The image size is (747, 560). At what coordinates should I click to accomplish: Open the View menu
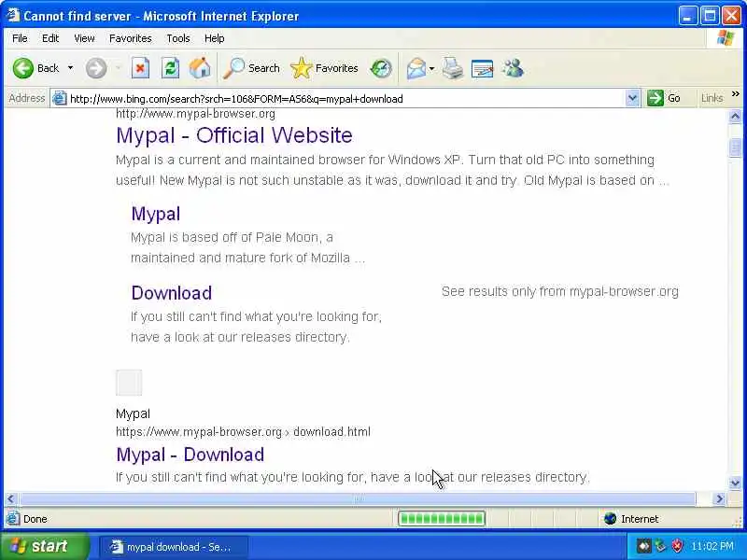point(84,38)
